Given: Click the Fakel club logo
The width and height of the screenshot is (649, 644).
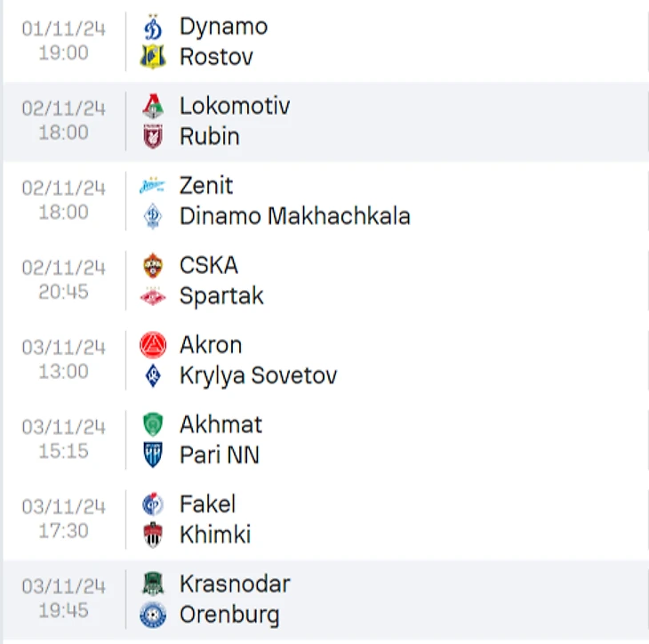Looking at the screenshot, I should click(x=153, y=504).
